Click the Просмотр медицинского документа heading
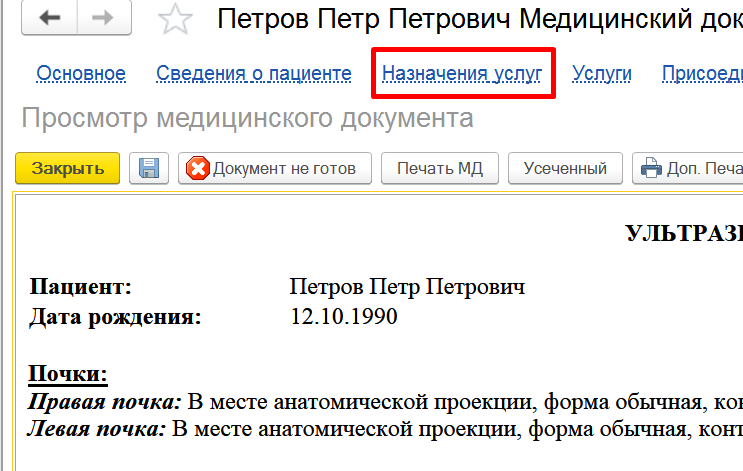Screen dimensions: 743x471 (x=247, y=118)
